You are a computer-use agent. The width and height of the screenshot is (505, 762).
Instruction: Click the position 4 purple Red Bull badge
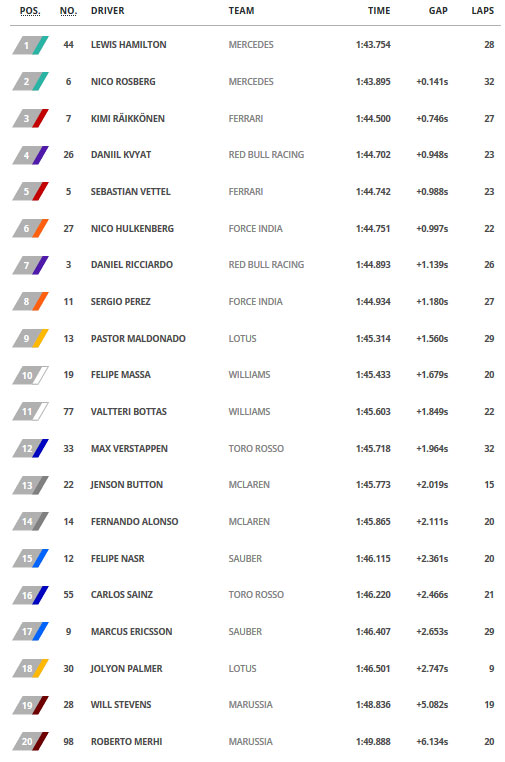[30, 155]
